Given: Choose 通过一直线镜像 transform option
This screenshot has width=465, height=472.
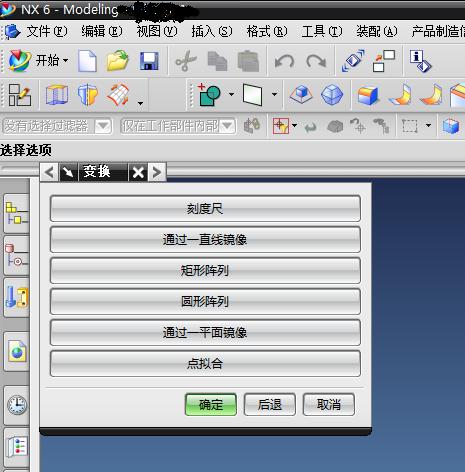Looking at the screenshot, I should pyautogui.click(x=205, y=240).
